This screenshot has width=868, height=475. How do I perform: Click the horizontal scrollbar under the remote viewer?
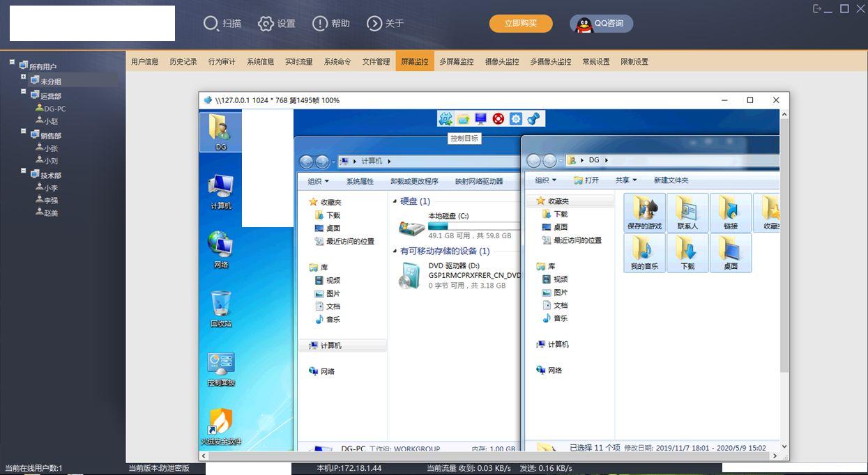pos(488,456)
